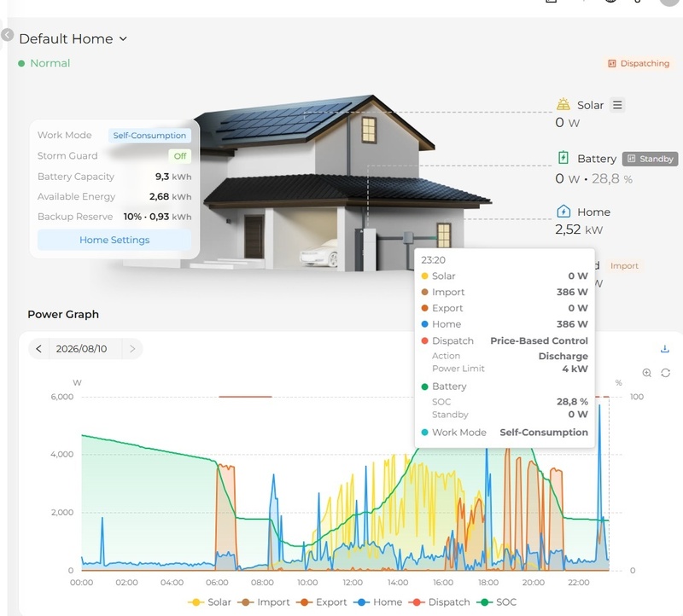
Task: Click the 18:00 time axis label
Action: click(x=487, y=583)
